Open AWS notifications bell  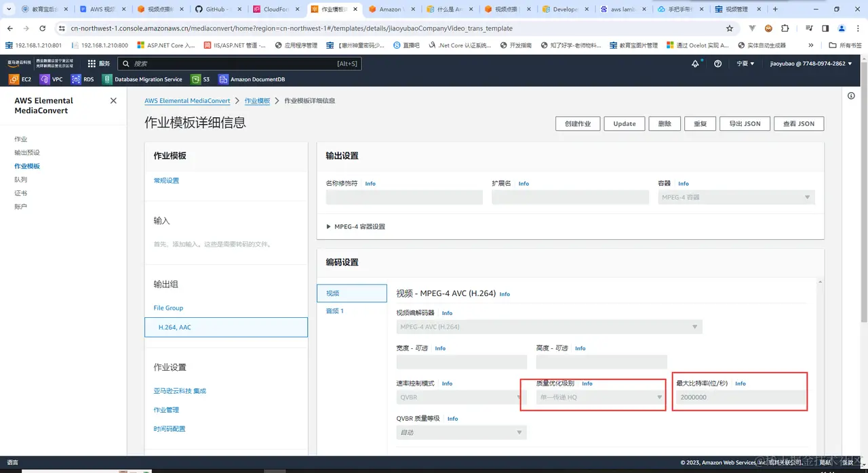point(695,63)
